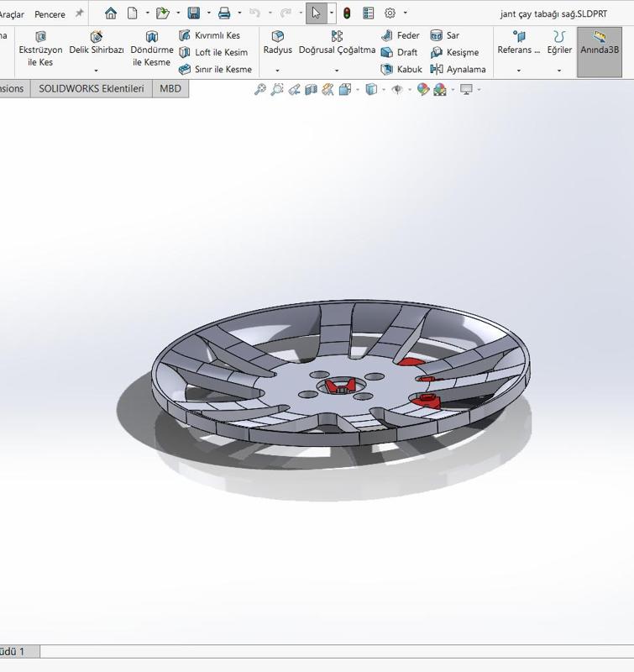
Task: Click the red center cap on wheel model
Action: (x=340, y=386)
